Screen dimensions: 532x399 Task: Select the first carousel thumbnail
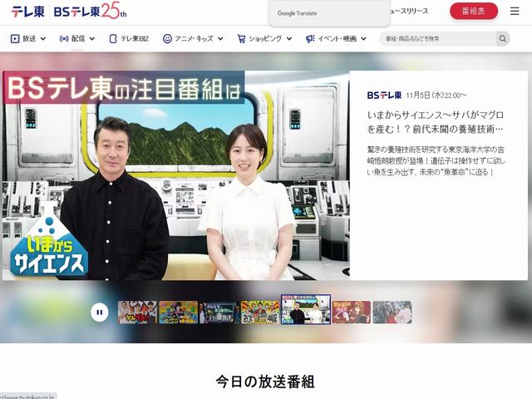pyautogui.click(x=137, y=313)
